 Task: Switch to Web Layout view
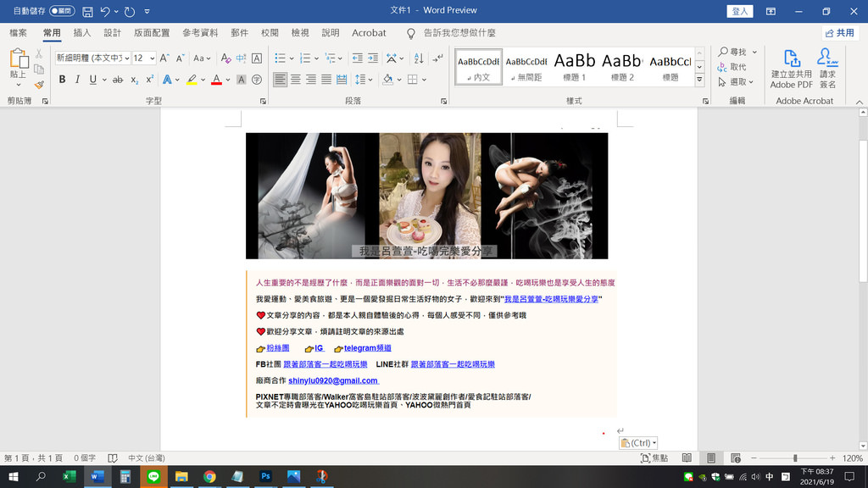(x=735, y=458)
